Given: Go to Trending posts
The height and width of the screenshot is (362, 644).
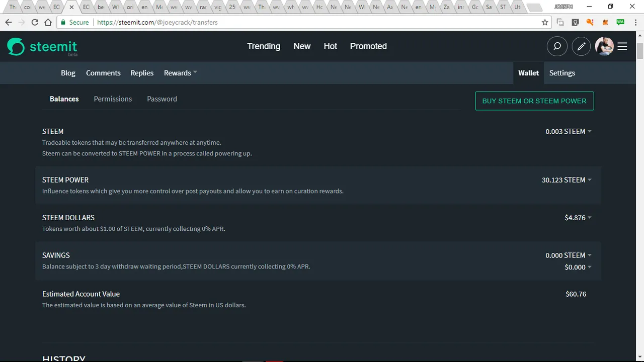Looking at the screenshot, I should [x=264, y=46].
